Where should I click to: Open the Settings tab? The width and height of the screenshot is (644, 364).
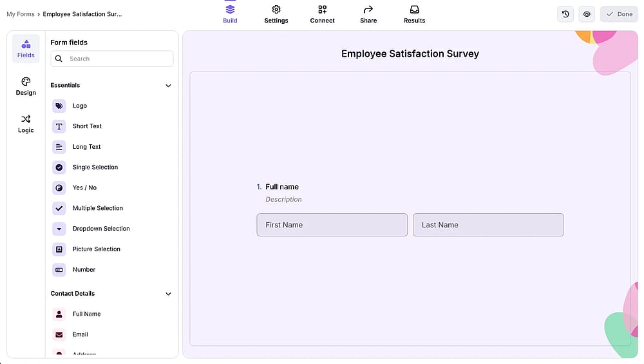tap(276, 14)
